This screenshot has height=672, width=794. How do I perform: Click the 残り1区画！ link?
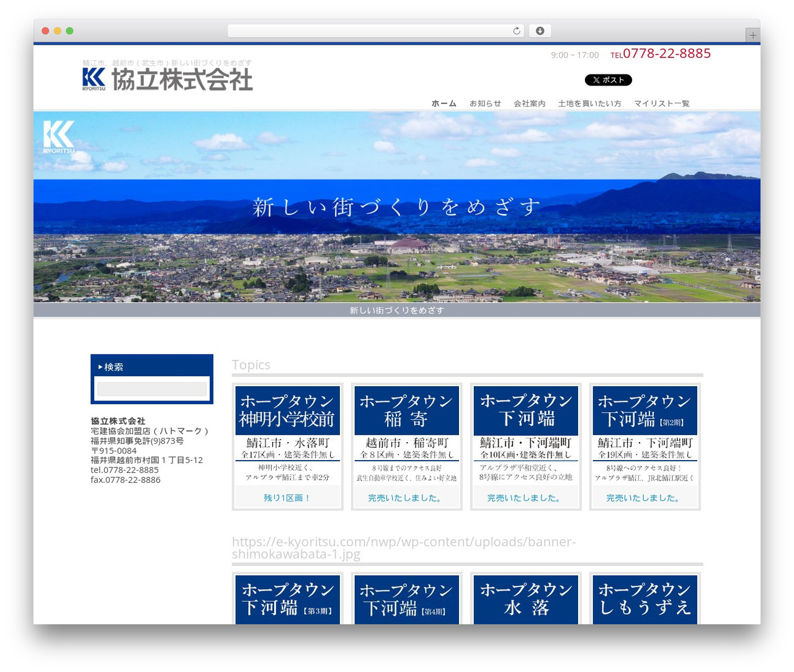(287, 498)
